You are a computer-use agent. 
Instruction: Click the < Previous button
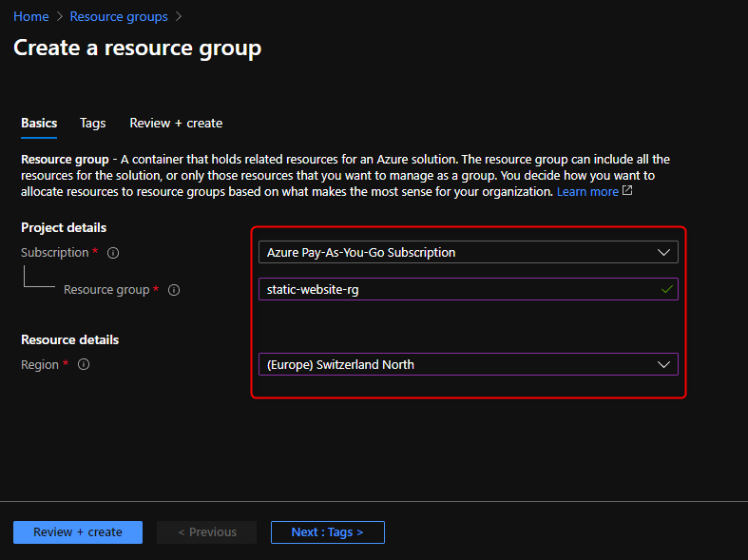point(207,532)
